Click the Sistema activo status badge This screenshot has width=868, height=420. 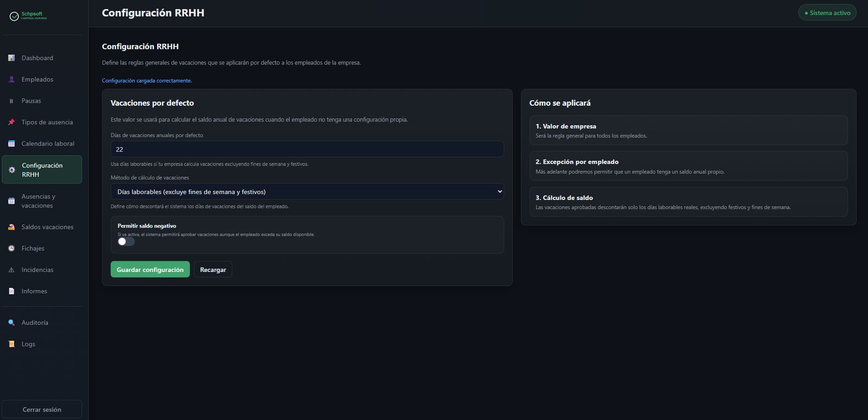(x=827, y=12)
